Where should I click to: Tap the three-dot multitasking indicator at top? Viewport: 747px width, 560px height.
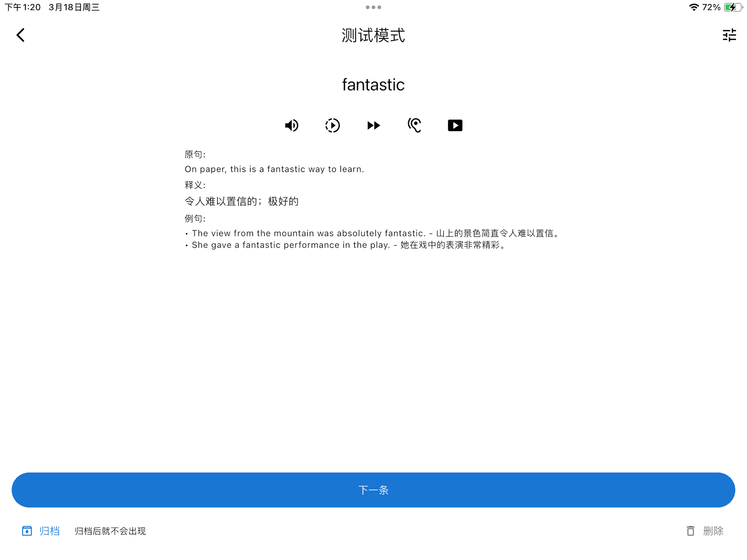pyautogui.click(x=373, y=7)
